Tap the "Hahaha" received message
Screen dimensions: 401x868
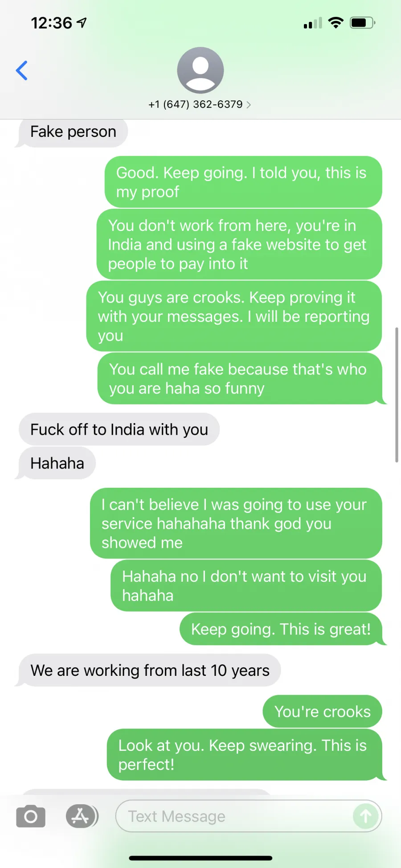(x=57, y=463)
